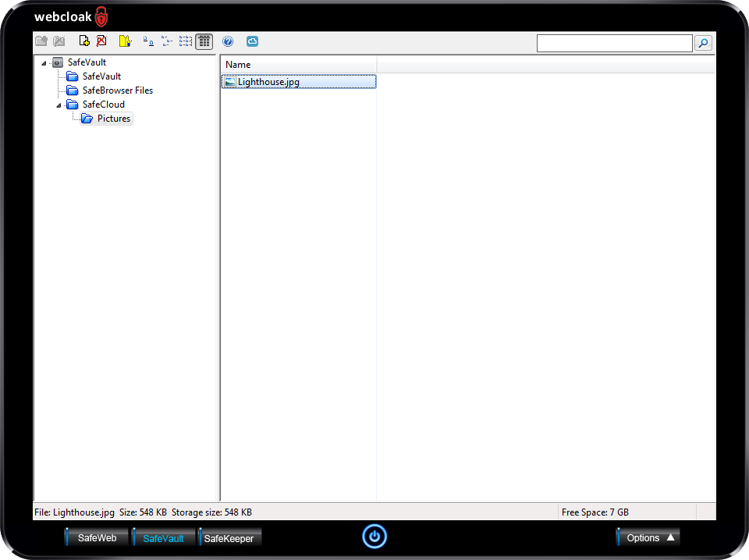Image resolution: width=749 pixels, height=560 pixels.
Task: Collapse the root SafeVault tree node
Action: [x=44, y=63]
